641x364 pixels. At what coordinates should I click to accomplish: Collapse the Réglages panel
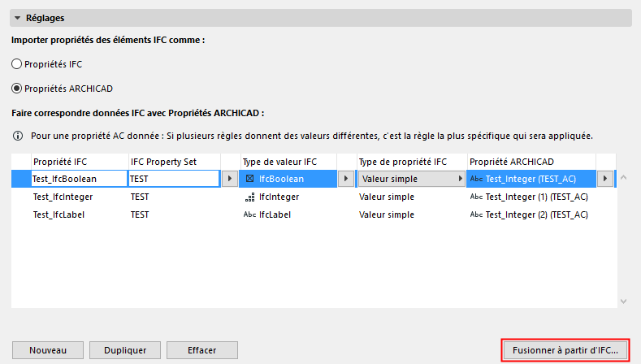tap(18, 18)
